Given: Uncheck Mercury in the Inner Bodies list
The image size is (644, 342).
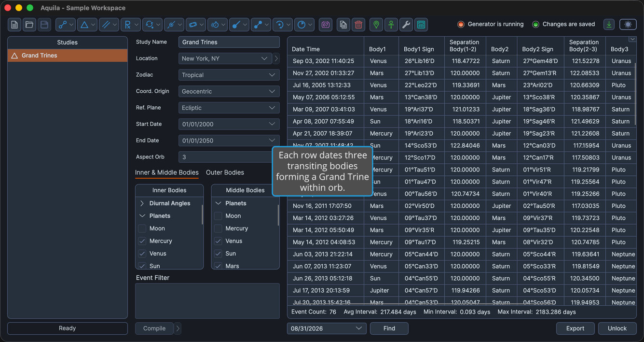Looking at the screenshot, I should click(x=142, y=241).
